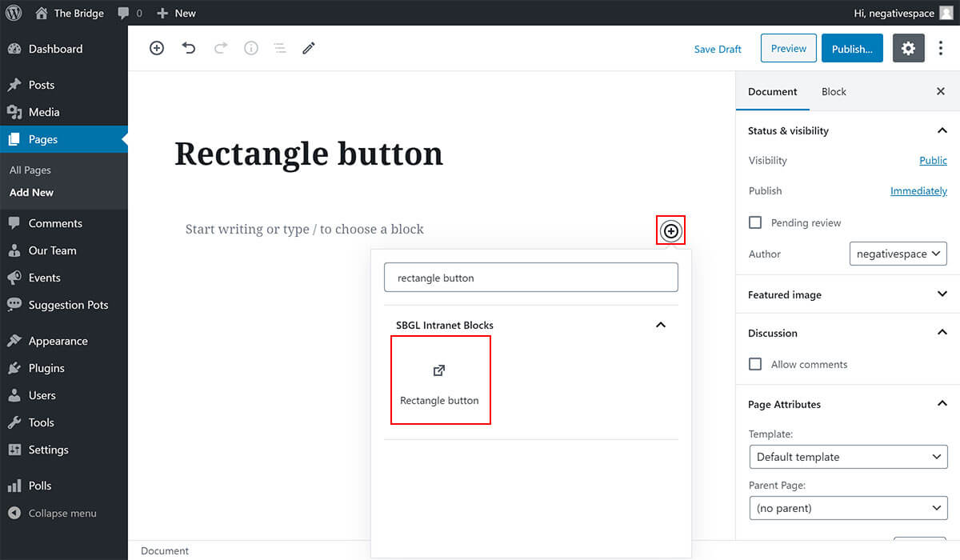960x560 pixels.
Task: Insert the Rectangle button block
Action: point(440,380)
